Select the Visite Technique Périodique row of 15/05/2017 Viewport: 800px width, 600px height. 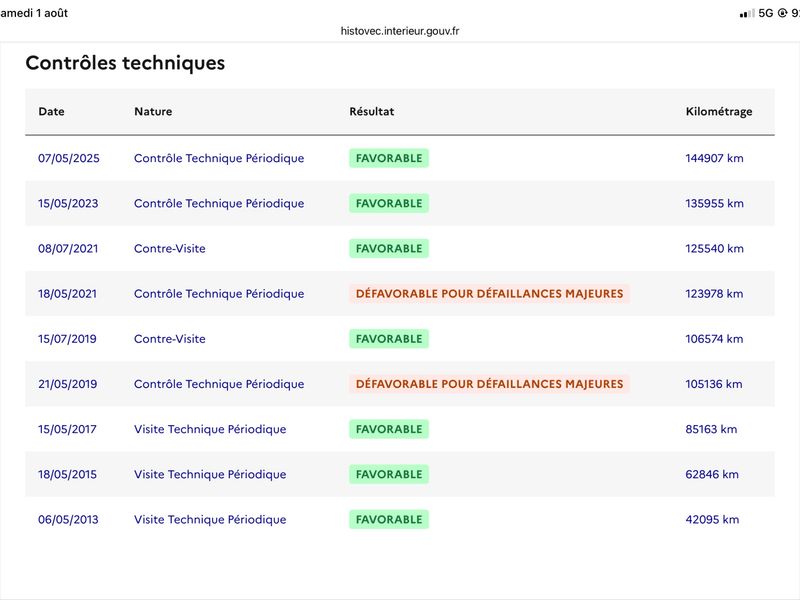point(400,429)
